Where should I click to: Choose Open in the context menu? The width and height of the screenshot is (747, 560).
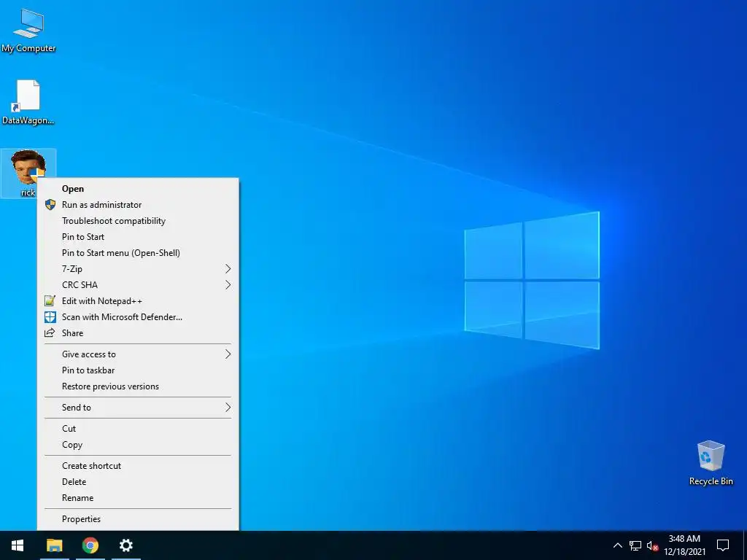pos(138,189)
